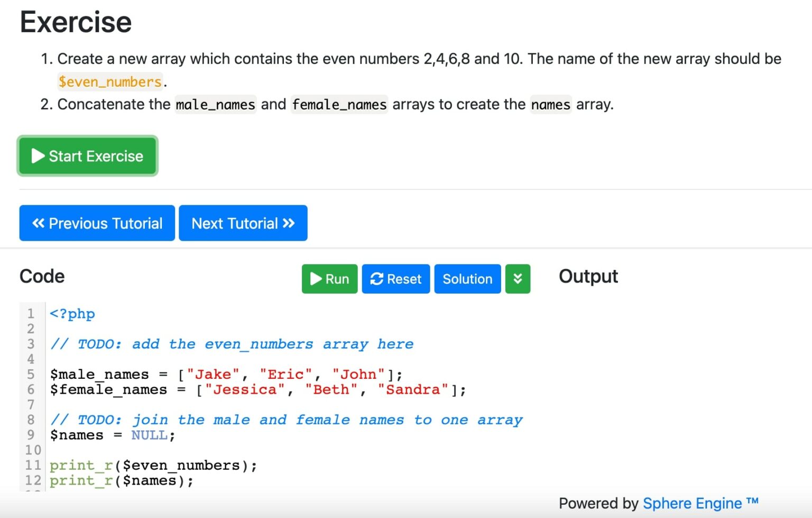Click the refresh icon on the Reset button
812x518 pixels.
pos(377,279)
